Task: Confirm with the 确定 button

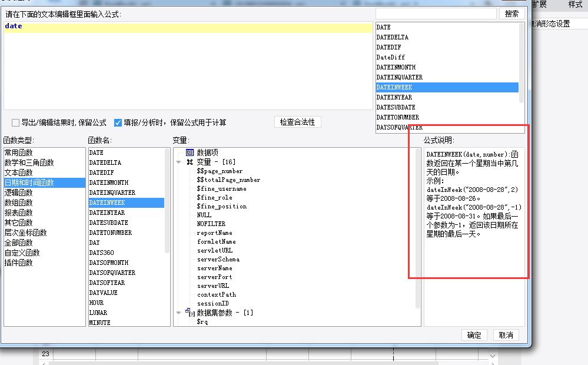Action: pos(474,335)
